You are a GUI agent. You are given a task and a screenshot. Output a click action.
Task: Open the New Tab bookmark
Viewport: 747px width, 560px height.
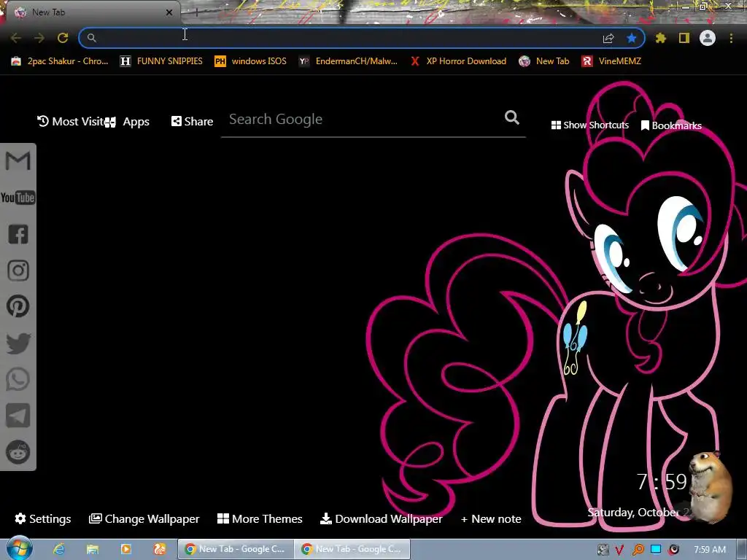[544, 61]
